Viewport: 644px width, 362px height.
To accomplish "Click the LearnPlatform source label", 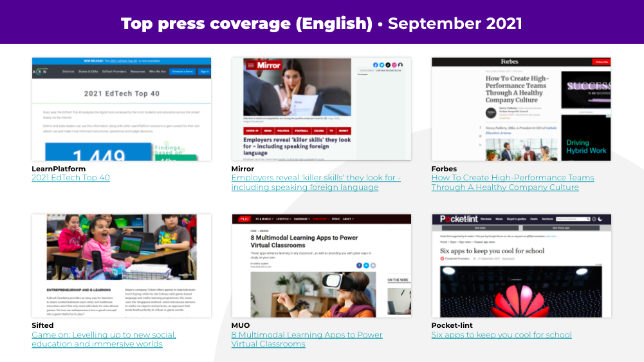I will coord(59,169).
